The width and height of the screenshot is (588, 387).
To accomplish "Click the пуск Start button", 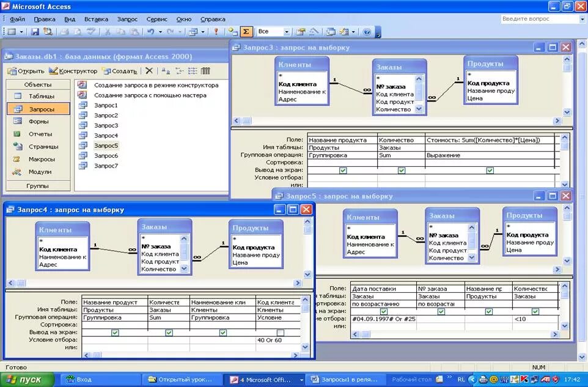I will pyautogui.click(x=28, y=380).
